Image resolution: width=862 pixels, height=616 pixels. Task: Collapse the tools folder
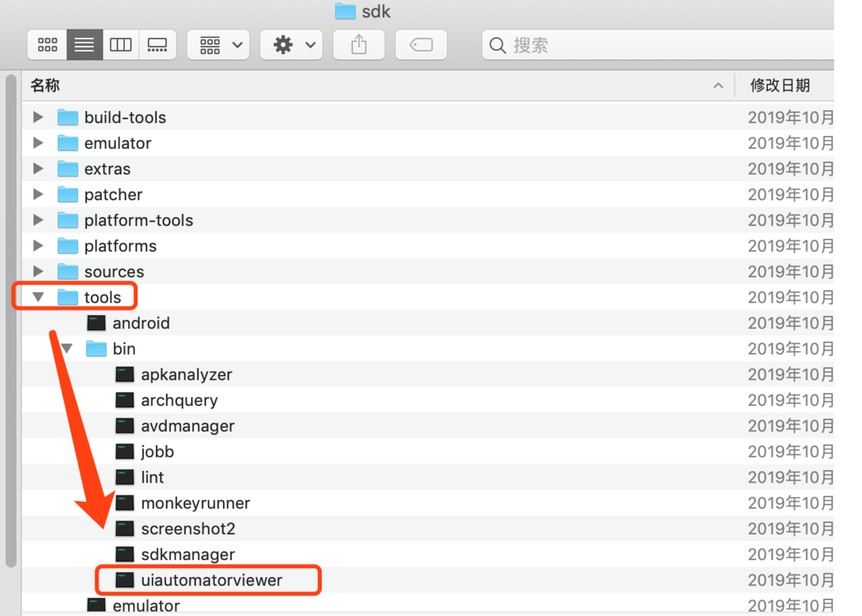(x=38, y=297)
